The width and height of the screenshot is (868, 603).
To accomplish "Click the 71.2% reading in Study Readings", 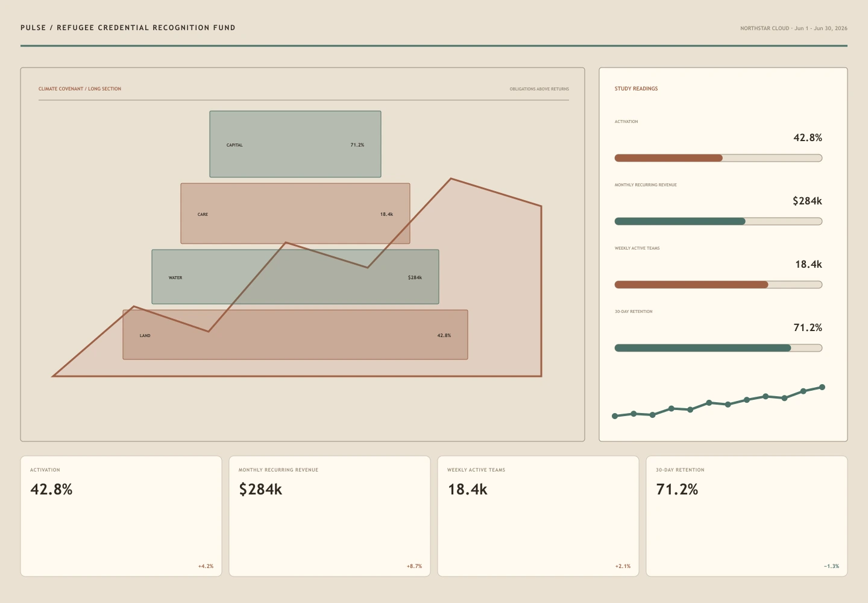I will click(808, 327).
